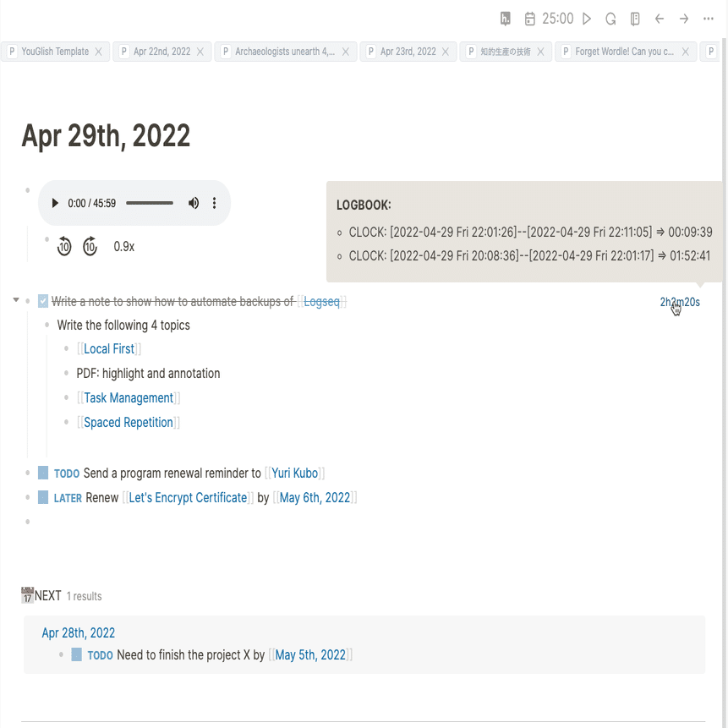Uncheck the completed Logseq backups task
The height and width of the screenshot is (728, 728).
[x=43, y=301]
